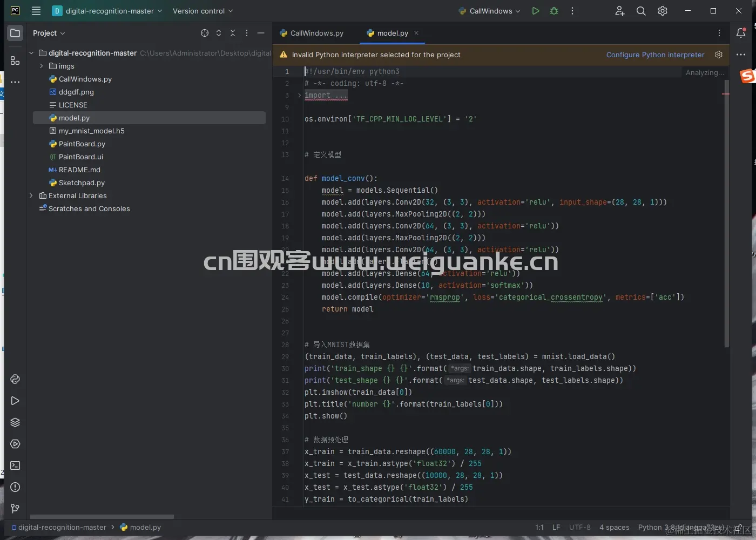
Task: Open interpreter warning settings gear
Action: point(719,55)
